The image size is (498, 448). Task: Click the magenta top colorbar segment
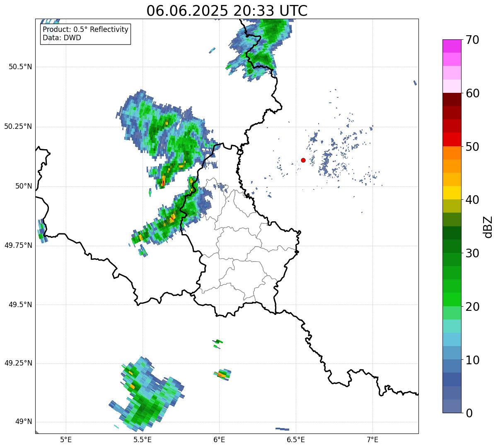452,46
